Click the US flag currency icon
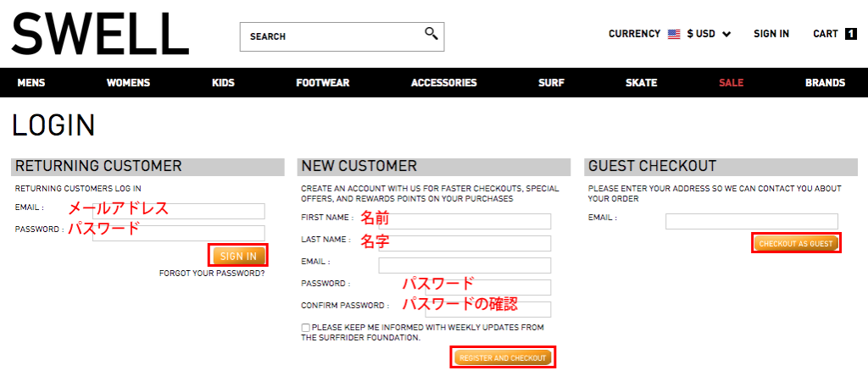Image resolution: width=868 pixels, height=376 pixels. click(x=674, y=34)
